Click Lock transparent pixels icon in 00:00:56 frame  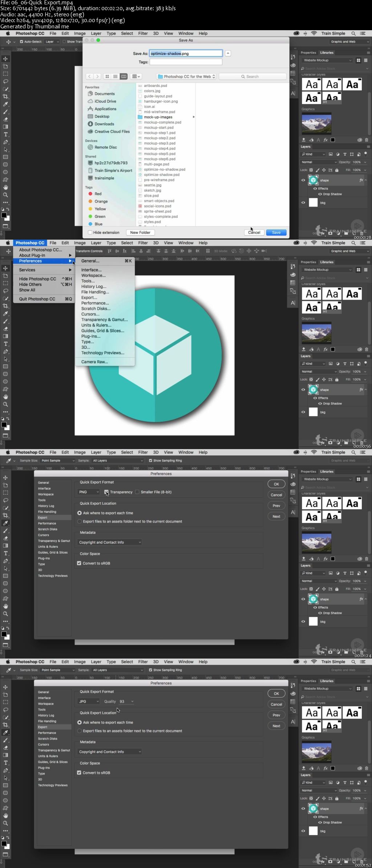pos(311,379)
